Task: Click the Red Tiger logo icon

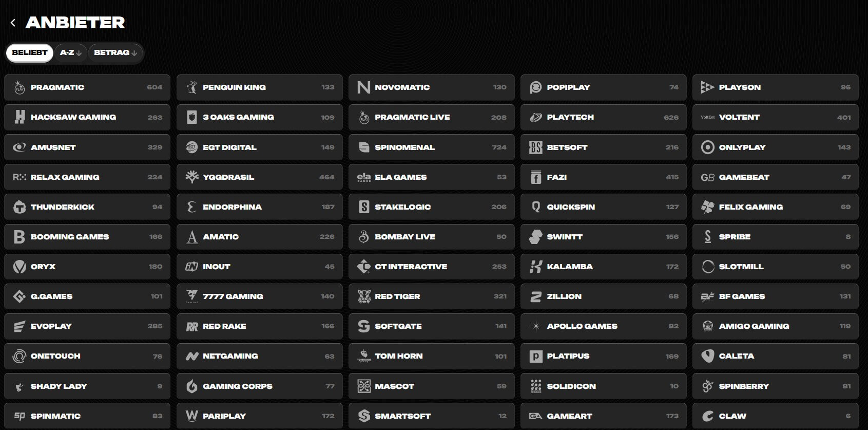Action: click(363, 296)
